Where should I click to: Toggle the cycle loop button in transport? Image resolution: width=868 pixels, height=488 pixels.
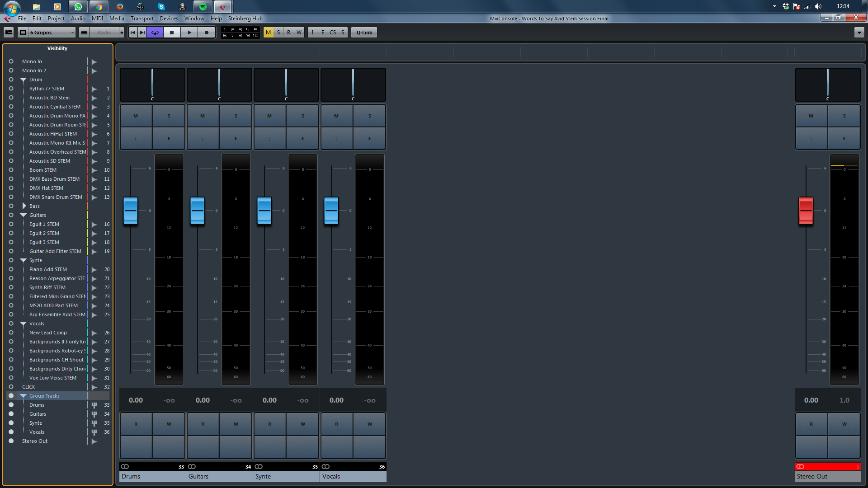coord(155,33)
